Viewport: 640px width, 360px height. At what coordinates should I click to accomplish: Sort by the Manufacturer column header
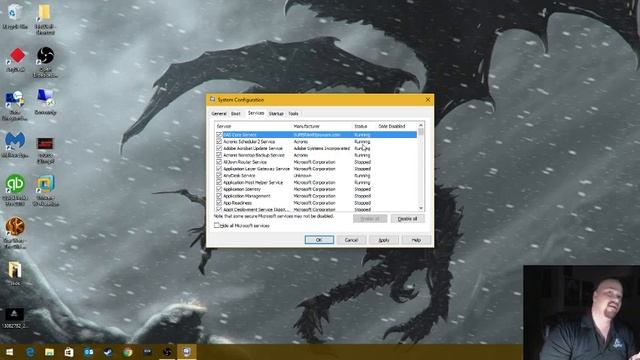tap(322, 126)
